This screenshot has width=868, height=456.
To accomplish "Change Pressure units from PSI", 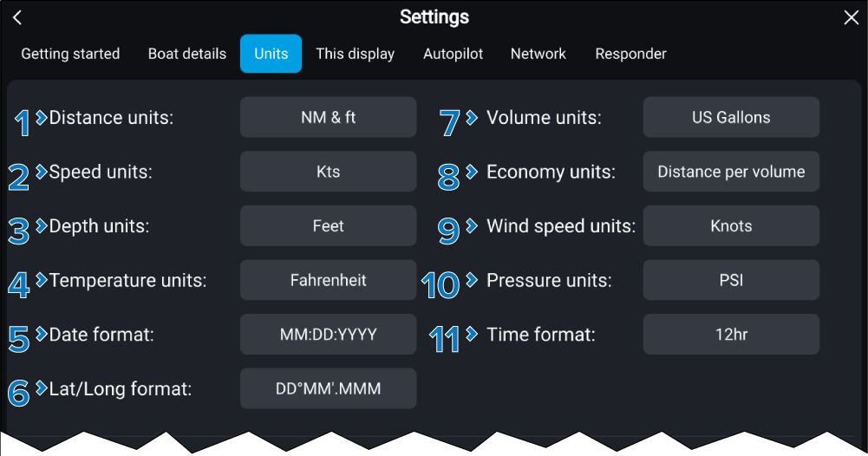I will tap(731, 280).
